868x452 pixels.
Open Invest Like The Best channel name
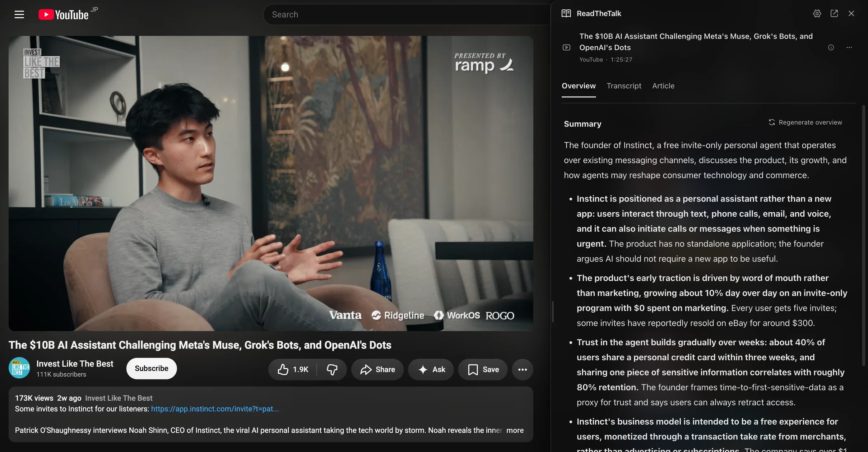click(x=75, y=364)
